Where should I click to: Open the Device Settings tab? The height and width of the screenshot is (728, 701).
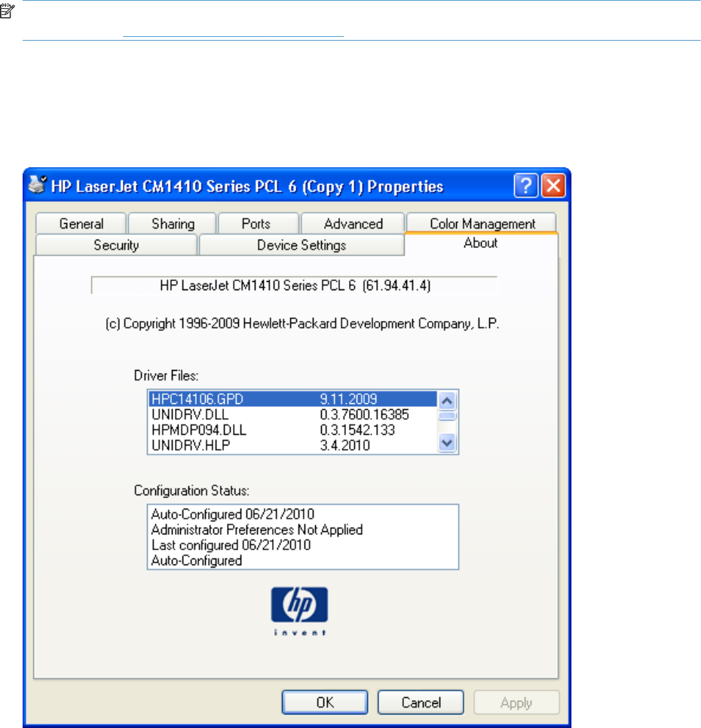pos(302,245)
